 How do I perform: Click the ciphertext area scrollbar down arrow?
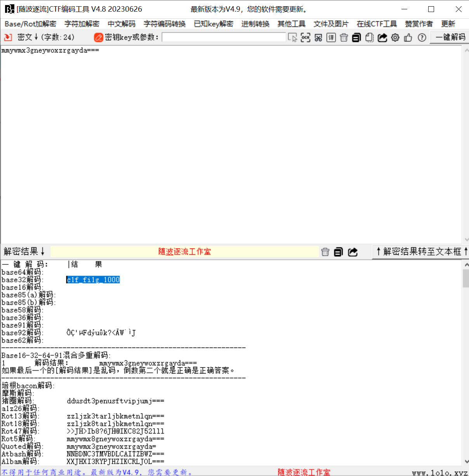466,239
